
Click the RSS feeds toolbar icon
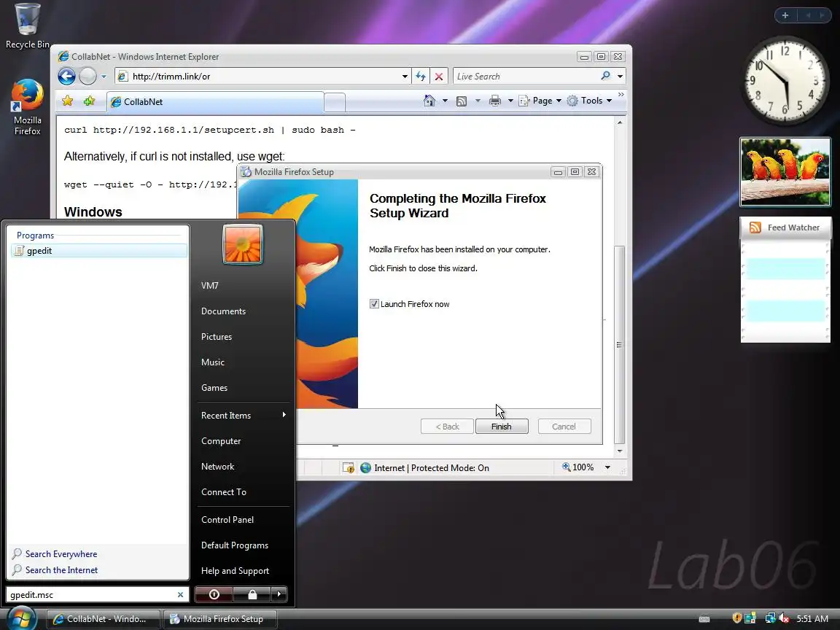(462, 101)
